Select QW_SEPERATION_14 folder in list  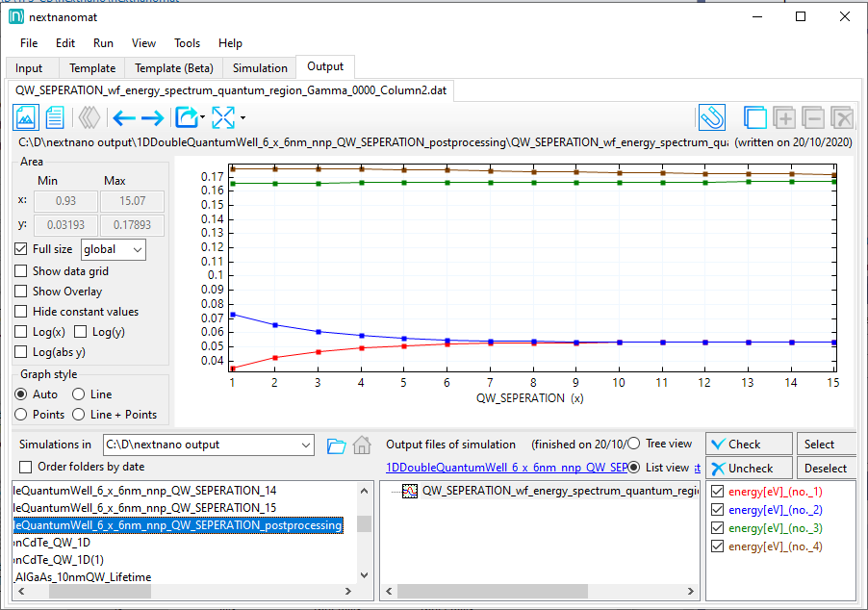[144, 491]
